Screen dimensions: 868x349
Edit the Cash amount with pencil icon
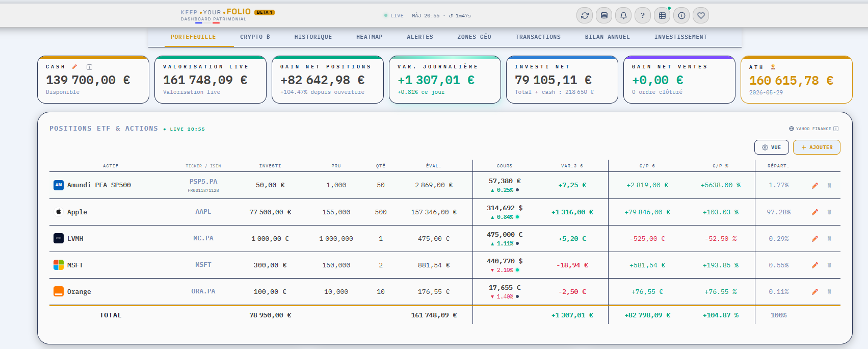pos(75,67)
